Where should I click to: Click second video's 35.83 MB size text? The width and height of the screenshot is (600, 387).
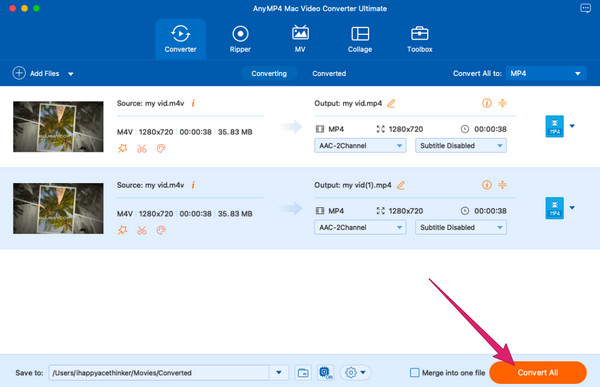235,214
